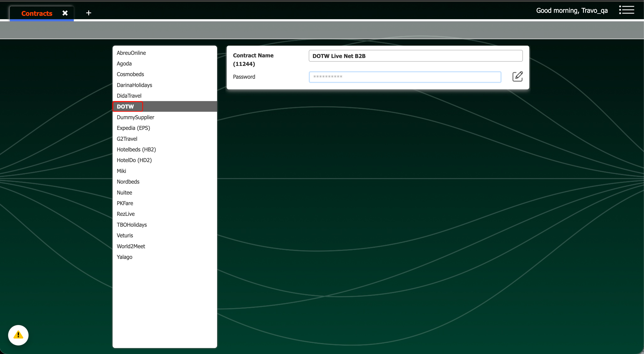The height and width of the screenshot is (354, 644).
Task: Click World2Meet supplier
Action: (x=131, y=246)
